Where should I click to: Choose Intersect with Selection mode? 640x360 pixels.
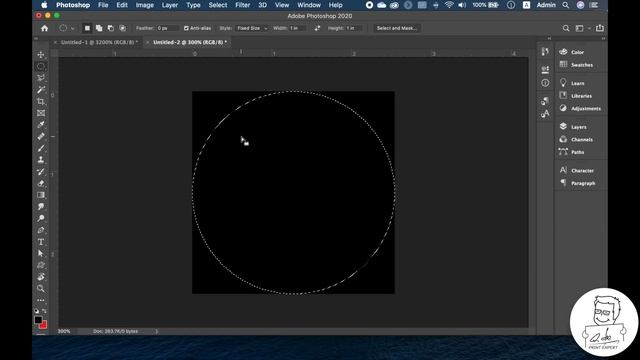click(122, 28)
